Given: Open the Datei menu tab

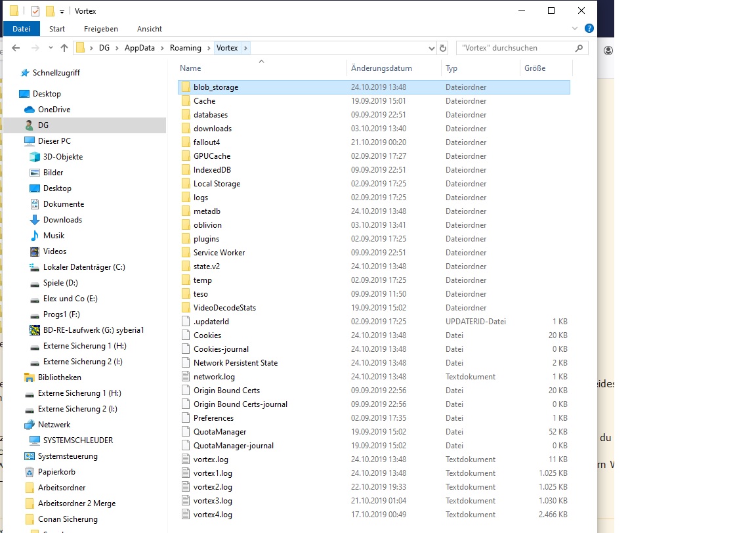Looking at the screenshot, I should [x=22, y=29].
